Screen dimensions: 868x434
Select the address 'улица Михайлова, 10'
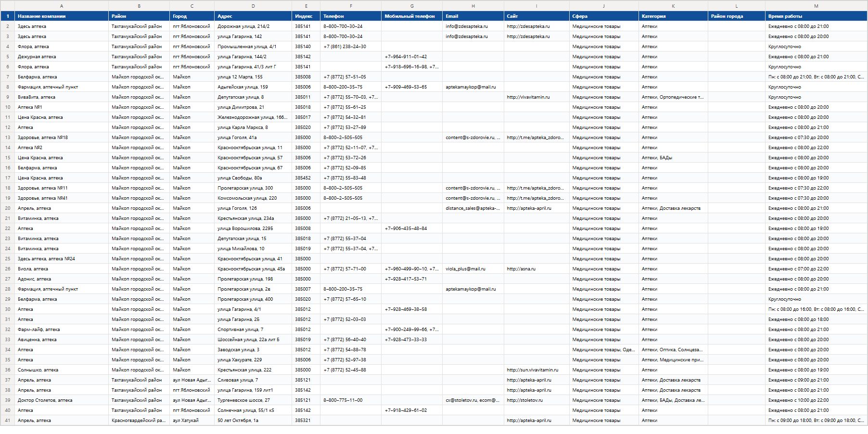tap(253, 248)
